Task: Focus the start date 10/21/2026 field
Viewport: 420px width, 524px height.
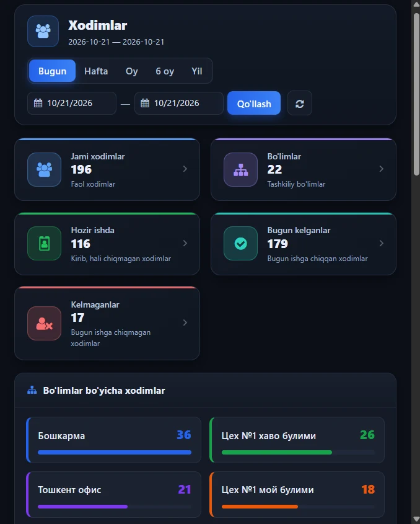Action: coord(72,104)
